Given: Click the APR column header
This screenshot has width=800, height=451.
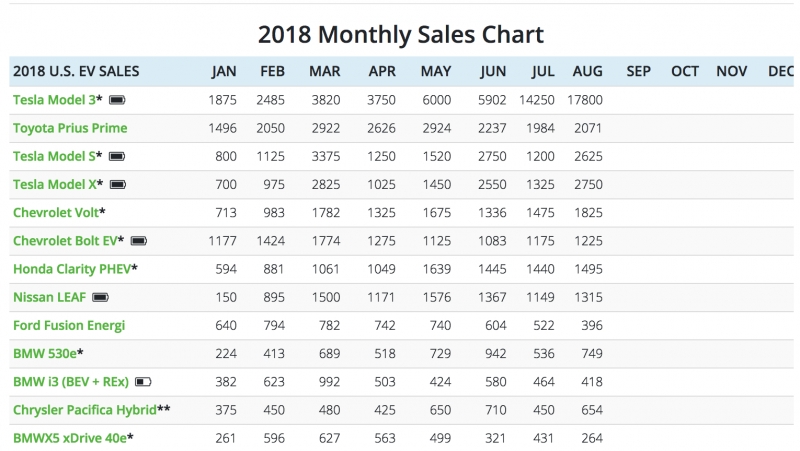Looking at the screenshot, I should tap(382, 71).
